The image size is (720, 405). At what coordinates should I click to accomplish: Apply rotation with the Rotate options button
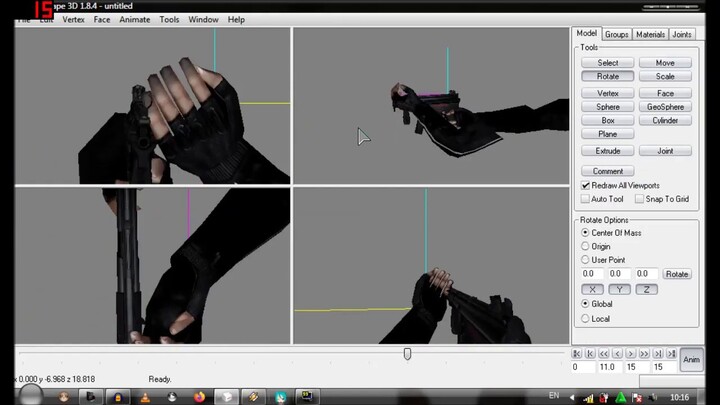(677, 274)
